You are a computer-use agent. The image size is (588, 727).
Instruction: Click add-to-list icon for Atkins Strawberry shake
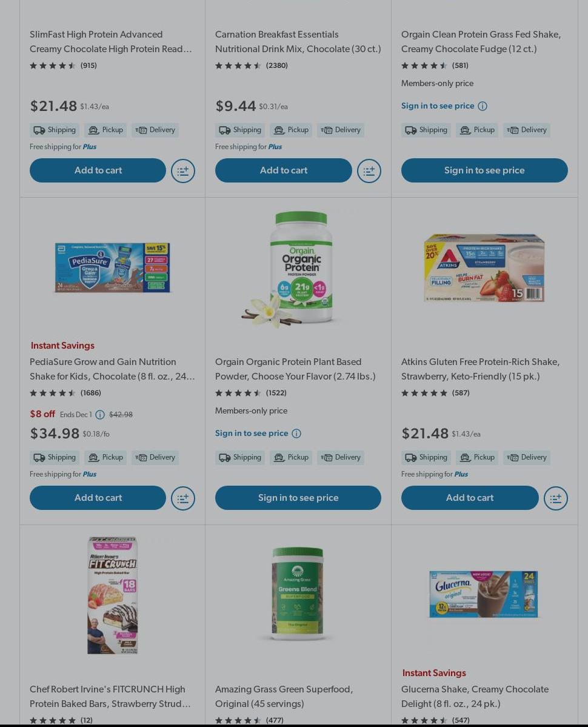[555, 498]
